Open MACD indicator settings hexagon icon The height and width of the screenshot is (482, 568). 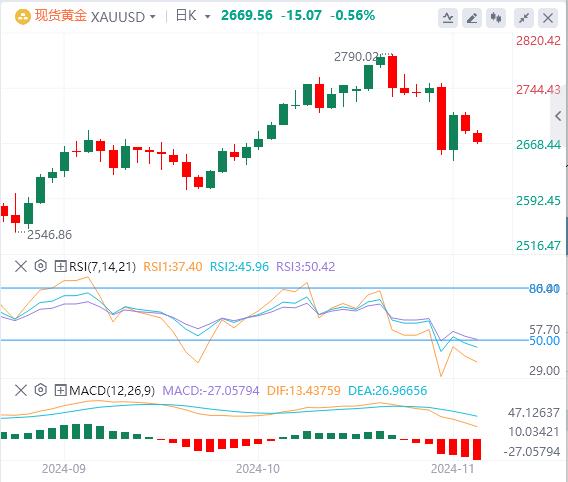pyautogui.click(x=41, y=390)
